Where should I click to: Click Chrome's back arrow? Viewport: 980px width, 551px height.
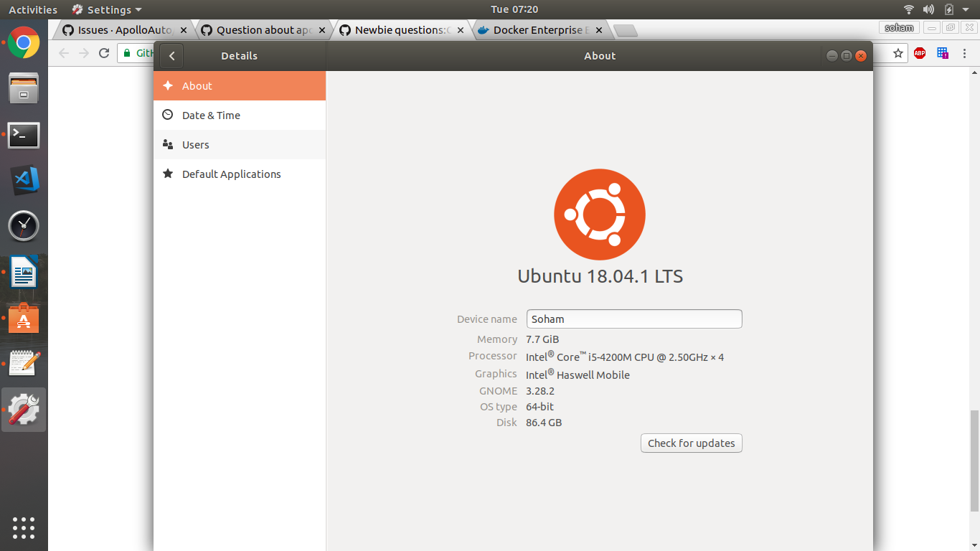[64, 53]
